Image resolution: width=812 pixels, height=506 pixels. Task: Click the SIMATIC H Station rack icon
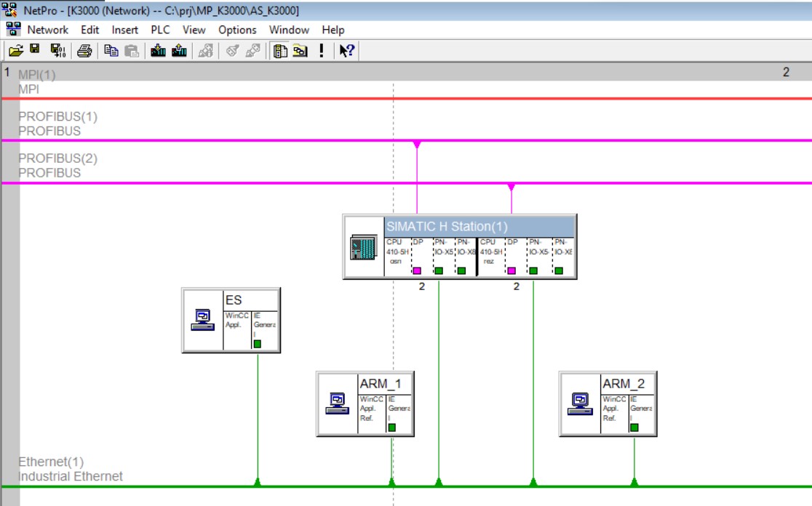(364, 246)
